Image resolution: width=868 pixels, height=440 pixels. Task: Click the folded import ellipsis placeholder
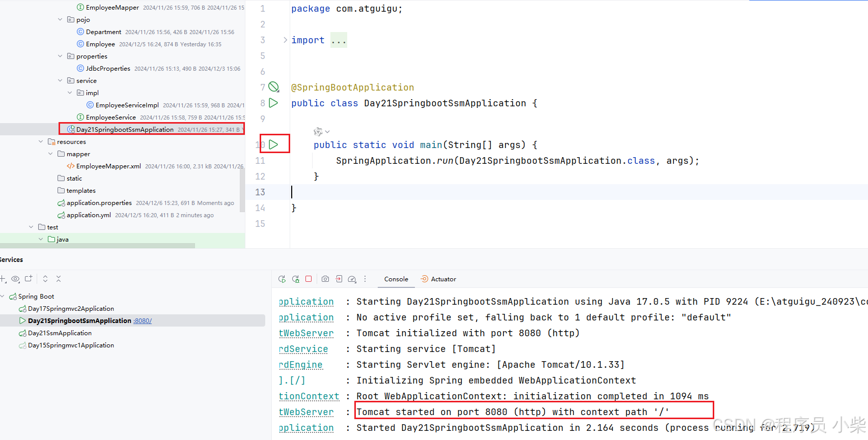[339, 40]
